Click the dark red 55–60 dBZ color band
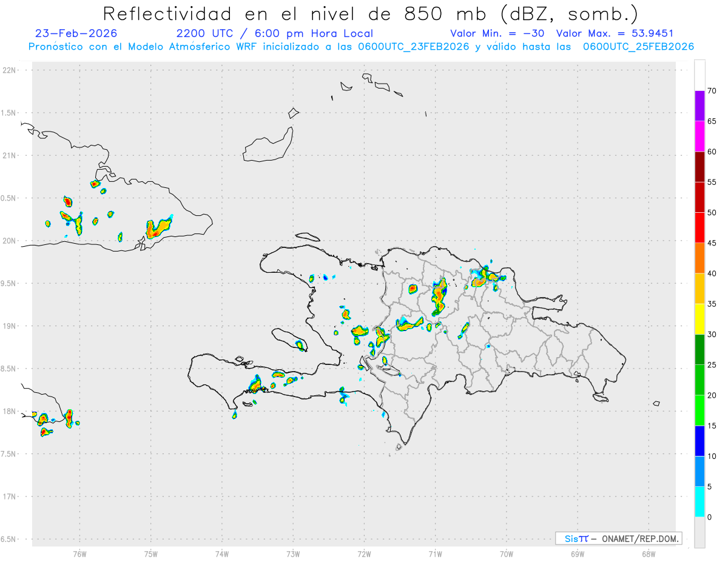 point(699,167)
